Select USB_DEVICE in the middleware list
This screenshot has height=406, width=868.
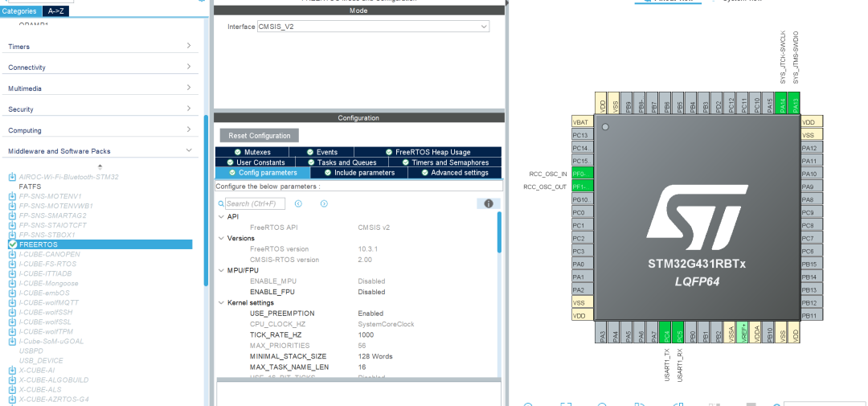pos(41,361)
